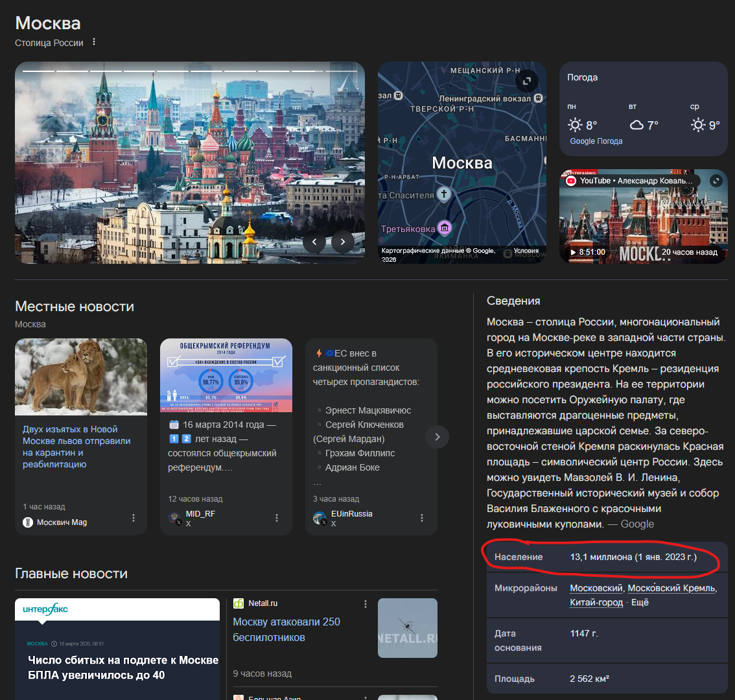Click Monday sunny weather icon
The width and height of the screenshot is (735, 700).
coord(575,124)
